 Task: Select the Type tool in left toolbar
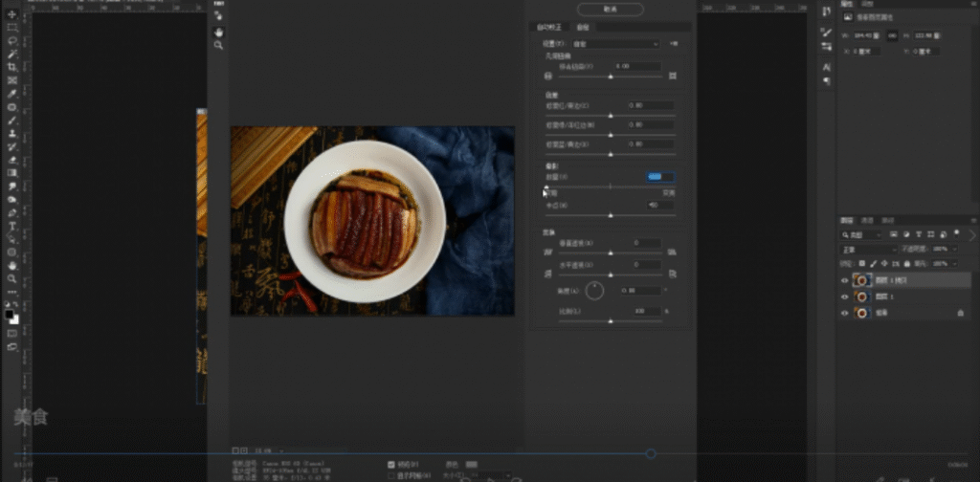pos(11,226)
